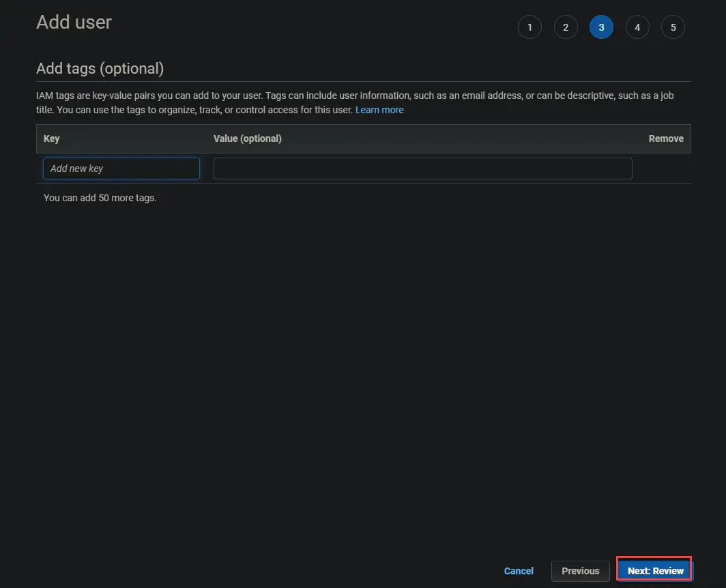Click the empty Value input field

(x=422, y=168)
